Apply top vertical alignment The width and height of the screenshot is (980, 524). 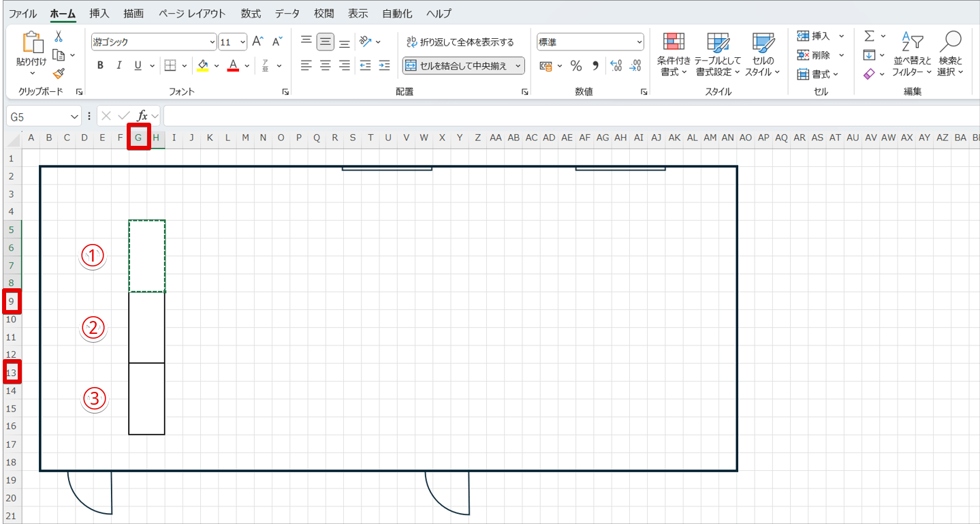[306, 42]
